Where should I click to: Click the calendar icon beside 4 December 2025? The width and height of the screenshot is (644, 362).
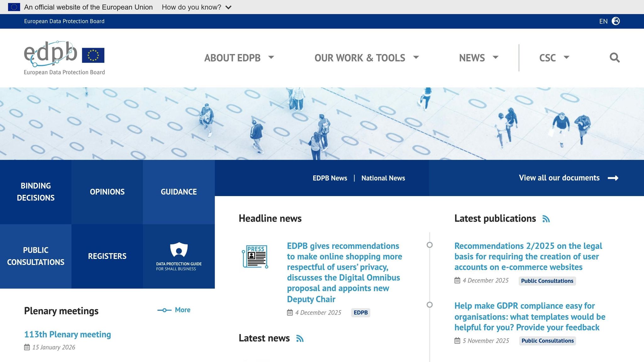click(x=289, y=312)
